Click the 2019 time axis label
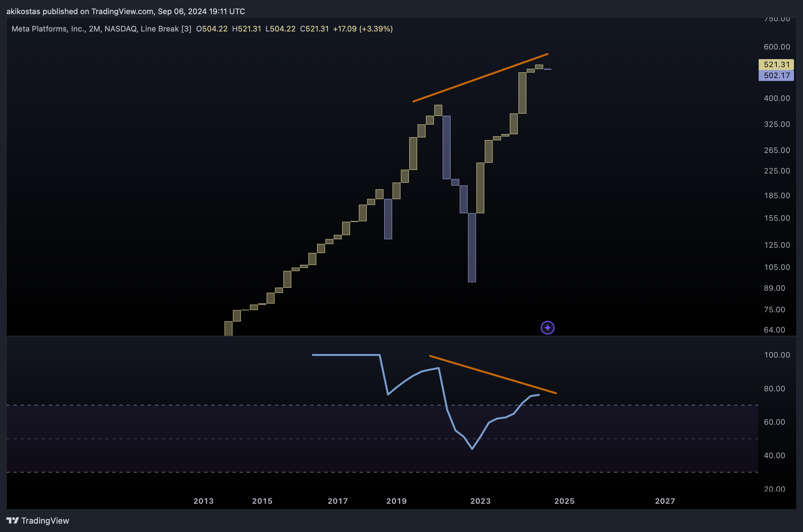The height and width of the screenshot is (532, 803). 397,501
